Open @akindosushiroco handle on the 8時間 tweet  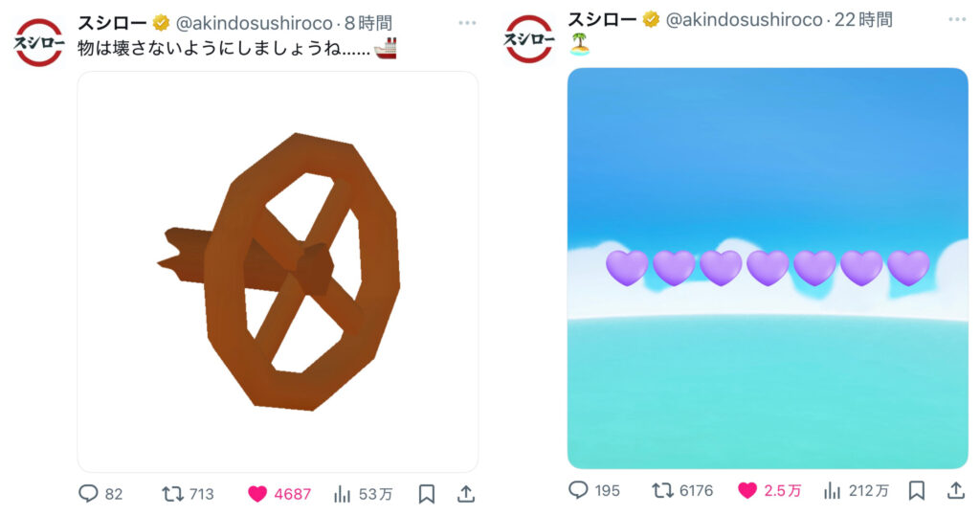pos(254,23)
